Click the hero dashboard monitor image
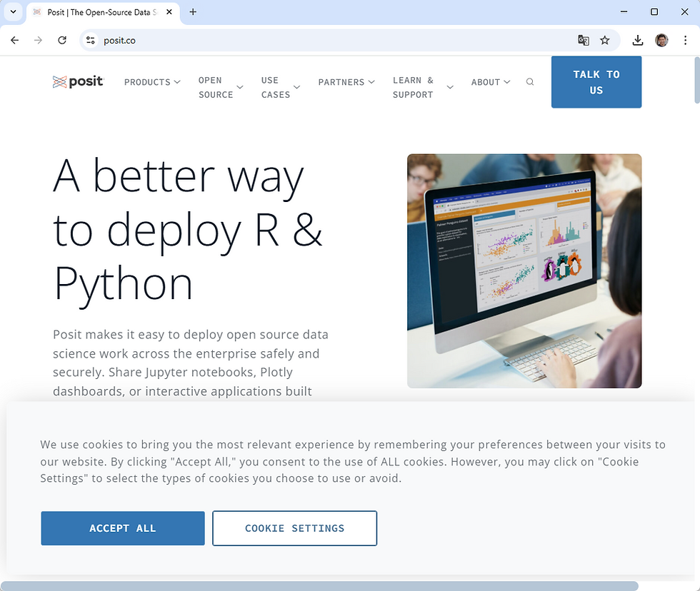The width and height of the screenshot is (700, 591). coord(524,271)
